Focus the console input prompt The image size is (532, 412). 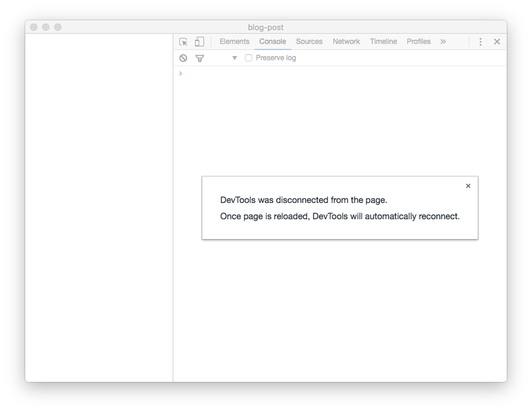coord(337,73)
